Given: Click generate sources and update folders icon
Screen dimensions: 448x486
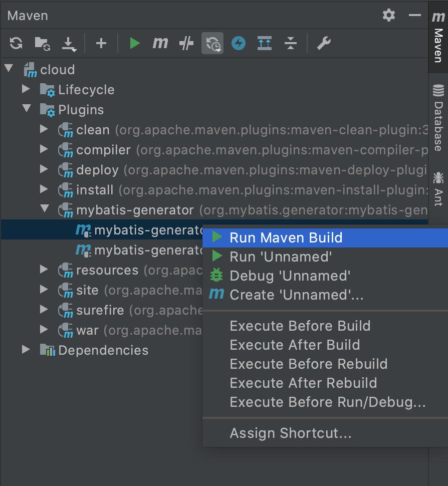Looking at the screenshot, I should click(x=43, y=44).
